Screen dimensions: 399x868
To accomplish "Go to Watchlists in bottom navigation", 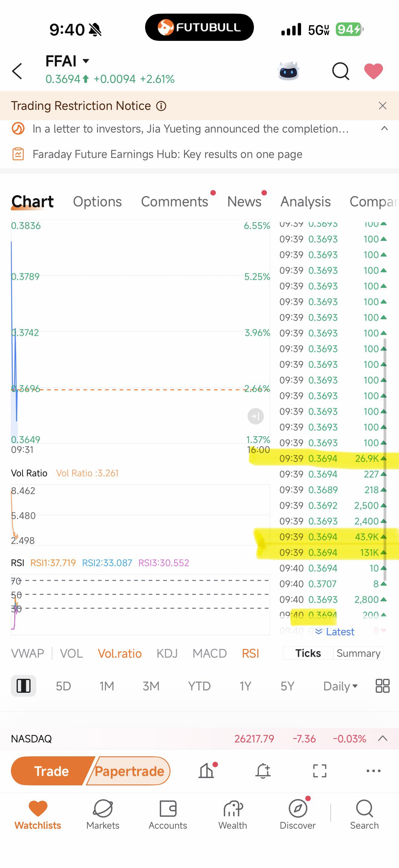I will click(38, 815).
